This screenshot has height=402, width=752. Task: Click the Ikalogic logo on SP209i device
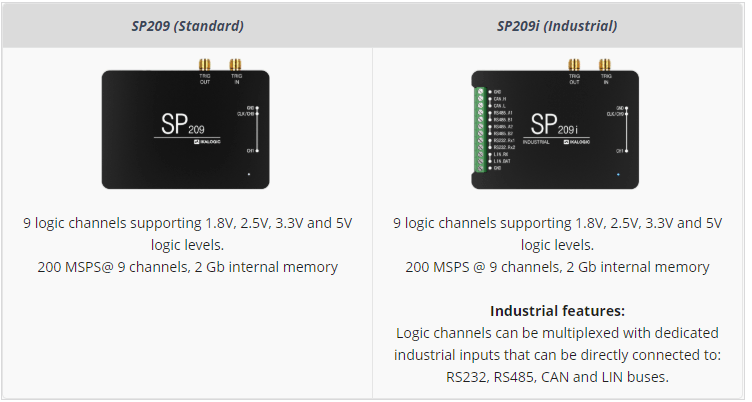click(576, 144)
